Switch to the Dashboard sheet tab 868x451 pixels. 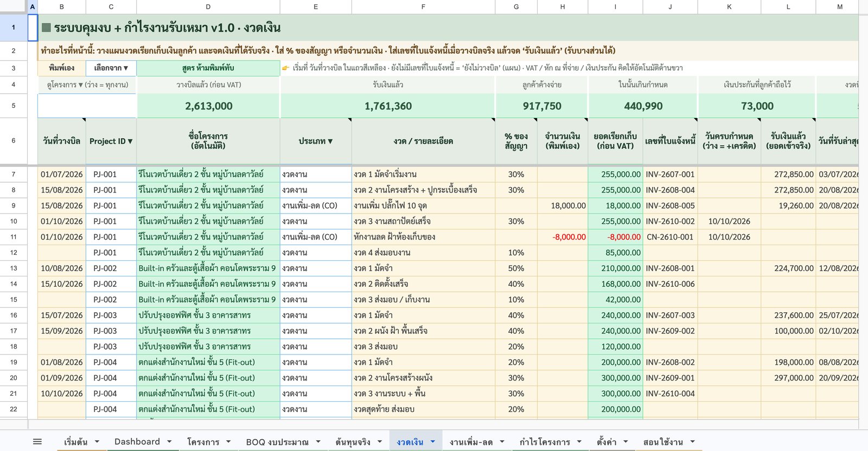click(x=137, y=442)
